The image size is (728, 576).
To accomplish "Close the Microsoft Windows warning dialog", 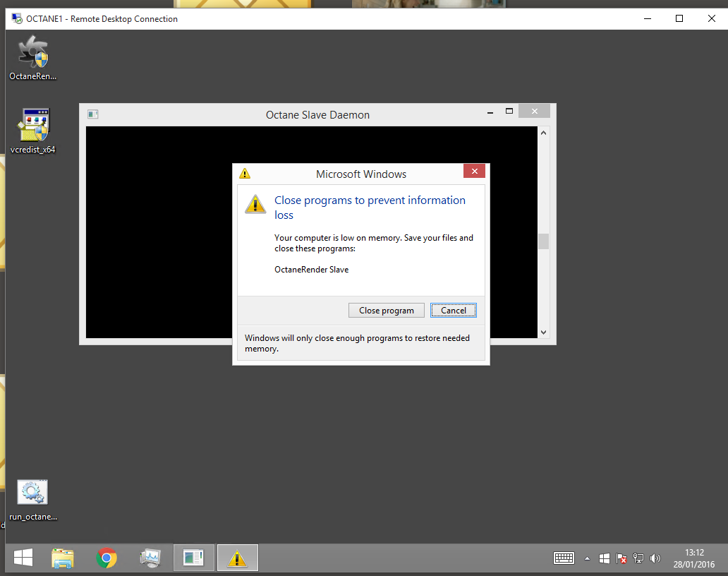I will point(474,171).
